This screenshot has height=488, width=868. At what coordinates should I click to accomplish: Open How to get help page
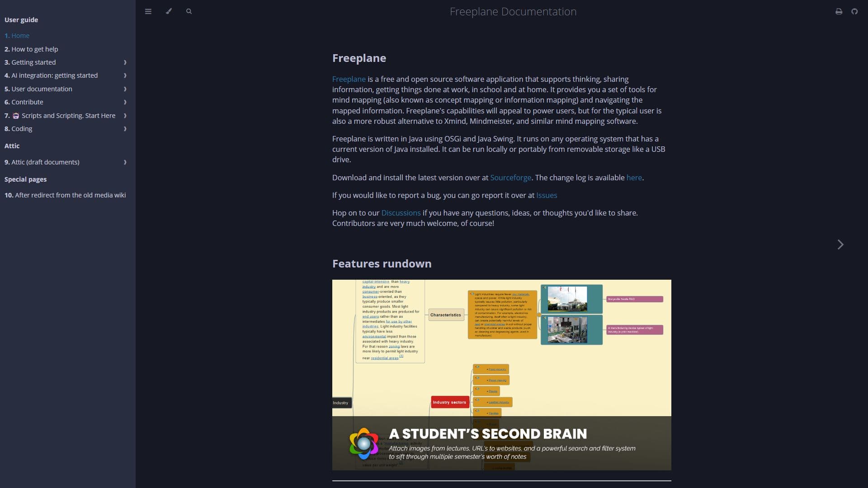31,49
